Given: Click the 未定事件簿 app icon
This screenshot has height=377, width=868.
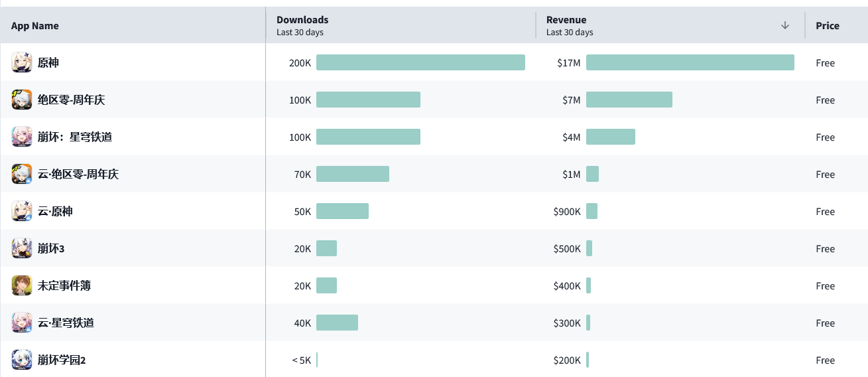Looking at the screenshot, I should [x=22, y=285].
